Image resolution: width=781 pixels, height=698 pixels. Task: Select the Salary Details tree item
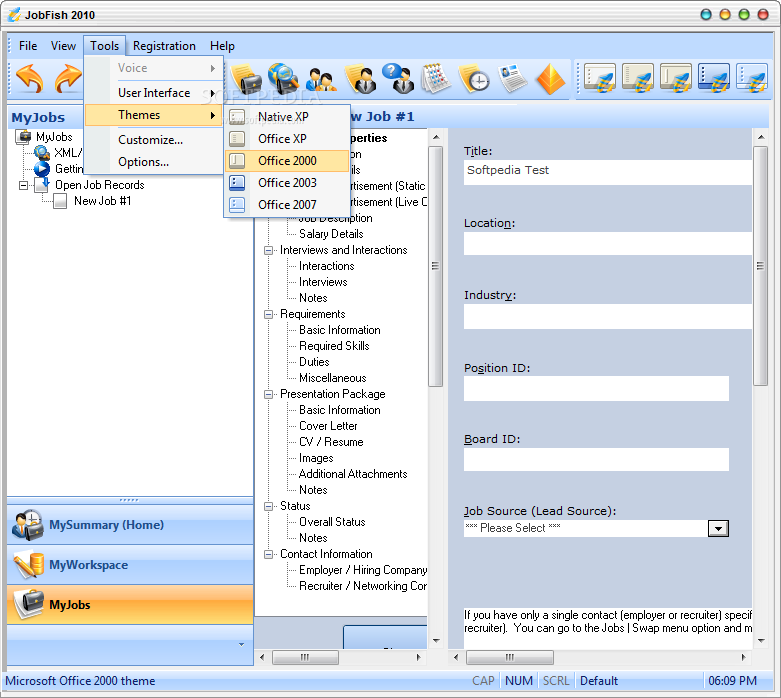click(x=331, y=234)
